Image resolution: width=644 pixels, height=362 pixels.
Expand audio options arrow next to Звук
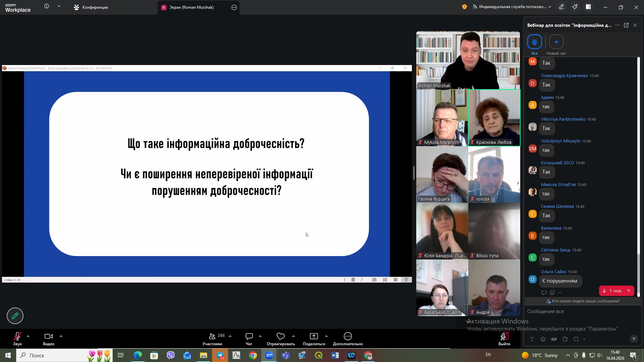[x=28, y=336]
